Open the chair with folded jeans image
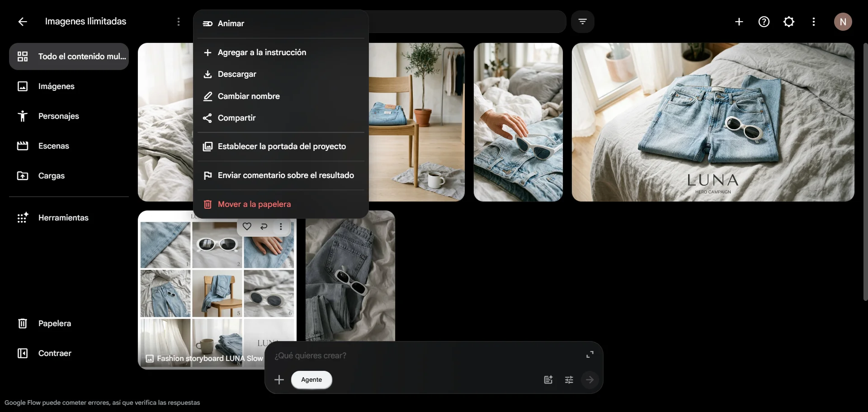Screen dimensions: 868x412 [417, 122]
